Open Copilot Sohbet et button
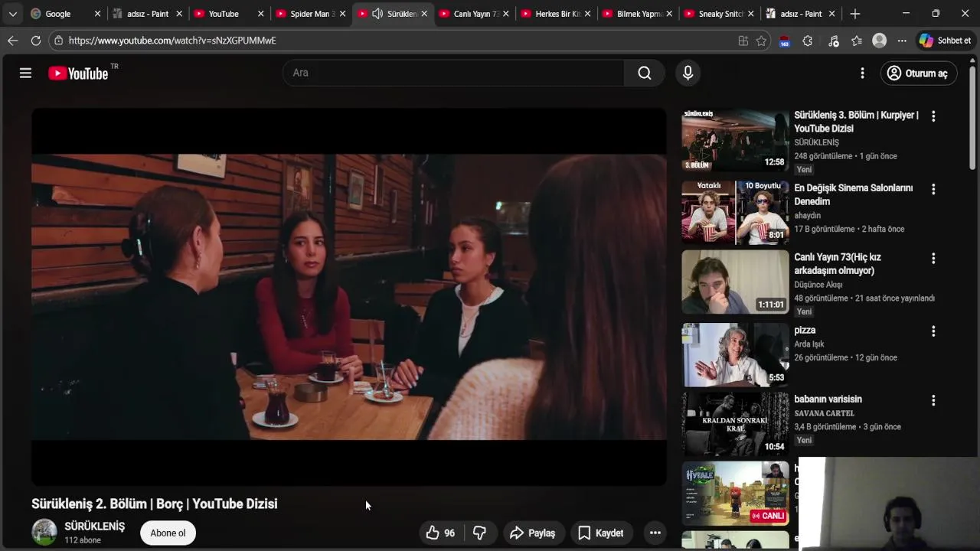The image size is (980, 551). [x=946, y=41]
